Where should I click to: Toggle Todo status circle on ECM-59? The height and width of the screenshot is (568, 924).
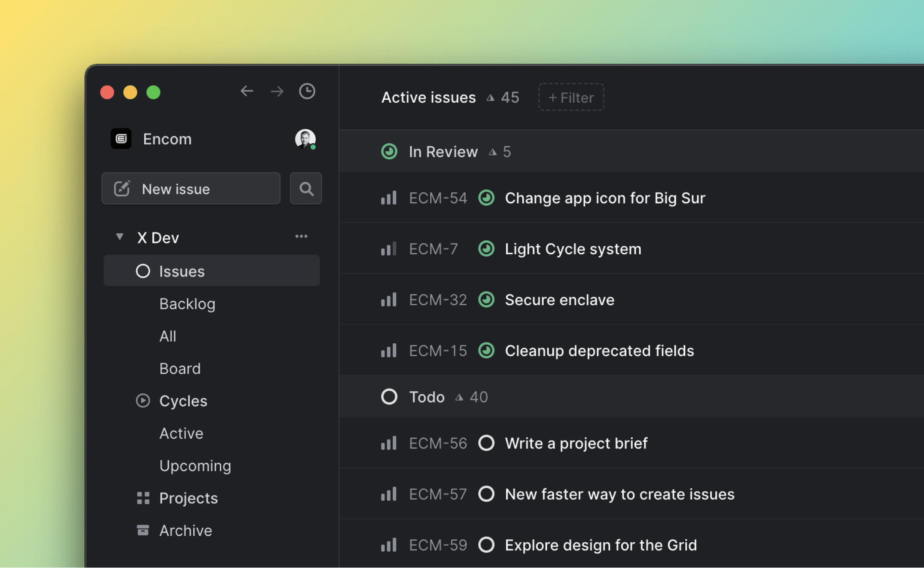[486, 545]
